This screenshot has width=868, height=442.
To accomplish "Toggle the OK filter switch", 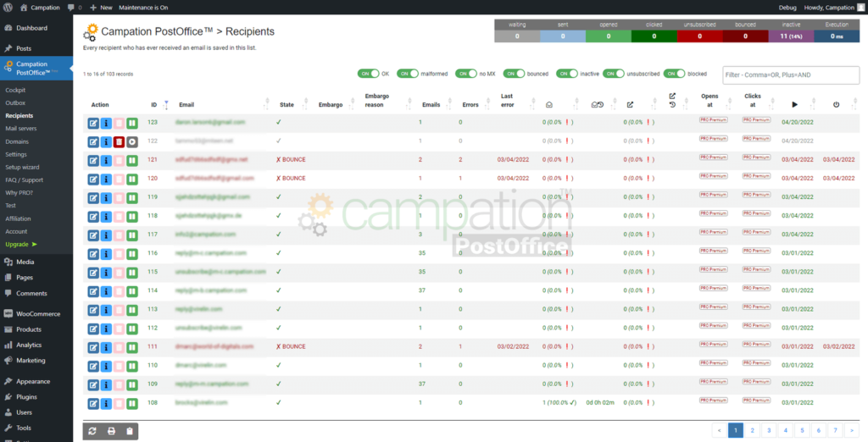I will click(368, 74).
